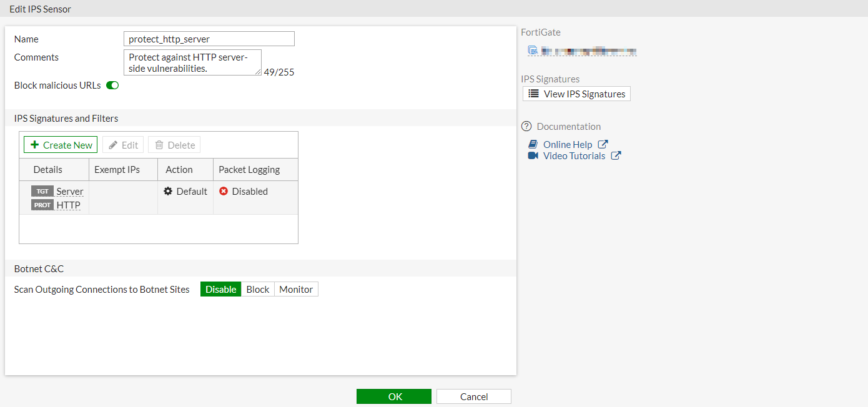Click the red Disabled status icon for Packet Logging
Screen dimensions: 868x407
224,191
